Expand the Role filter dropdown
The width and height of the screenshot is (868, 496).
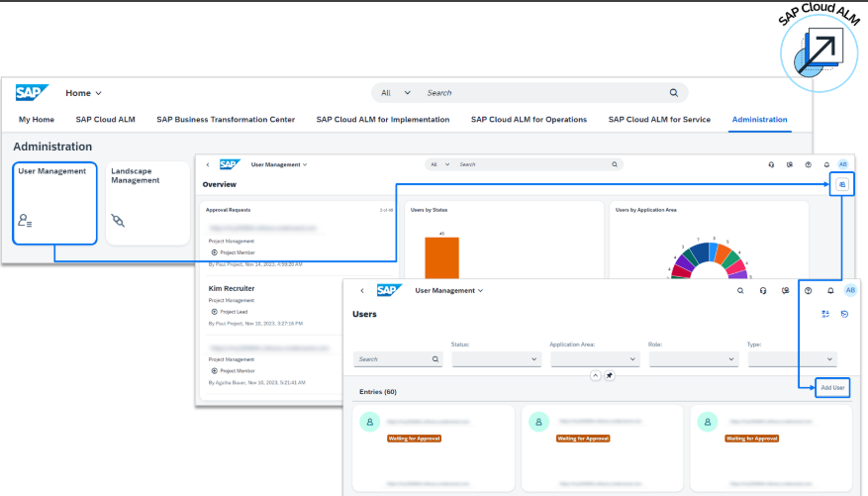click(694, 359)
